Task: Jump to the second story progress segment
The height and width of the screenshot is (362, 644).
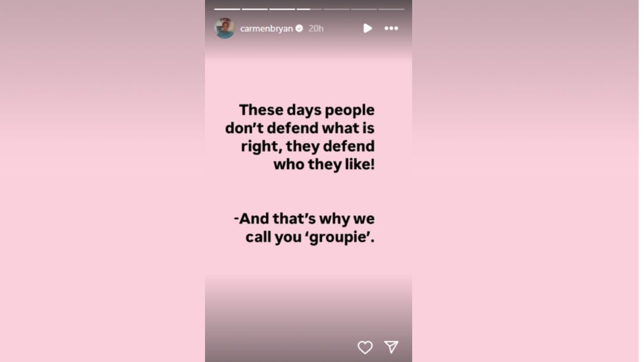Action: [255, 9]
